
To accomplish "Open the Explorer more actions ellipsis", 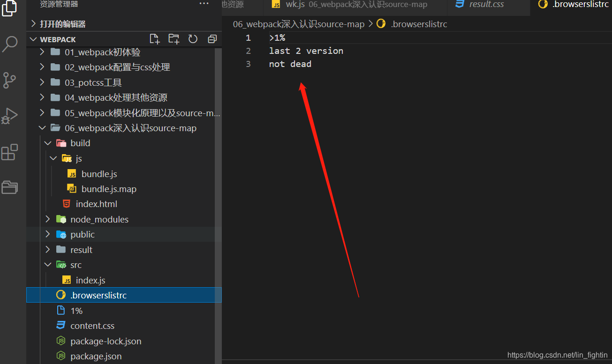I will pyautogui.click(x=204, y=4).
